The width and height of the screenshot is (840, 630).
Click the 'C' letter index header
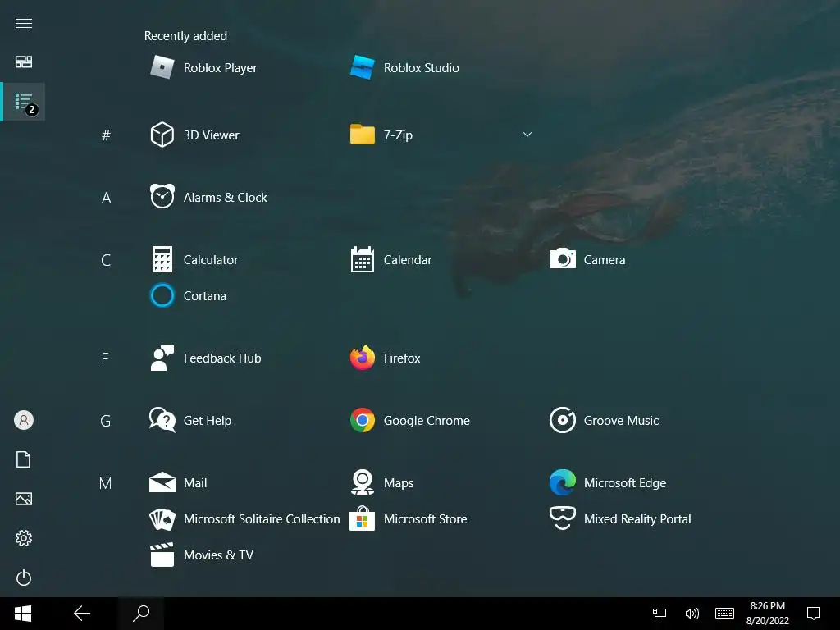tap(106, 260)
